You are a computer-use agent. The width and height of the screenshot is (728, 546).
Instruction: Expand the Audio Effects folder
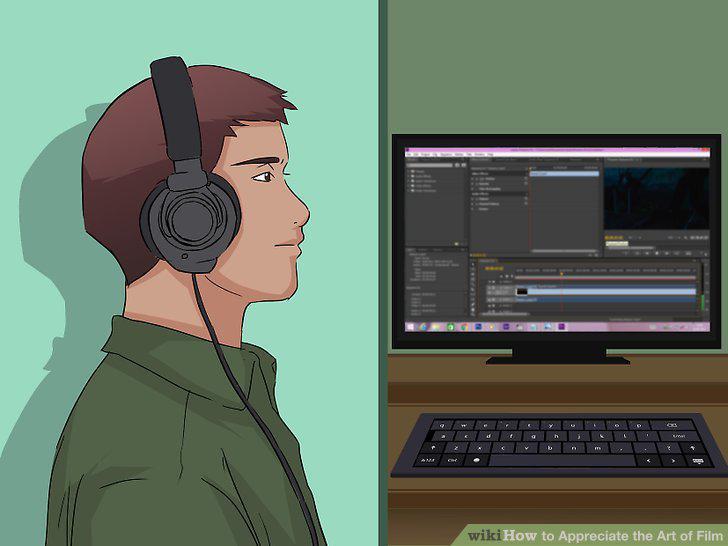pos(409,176)
